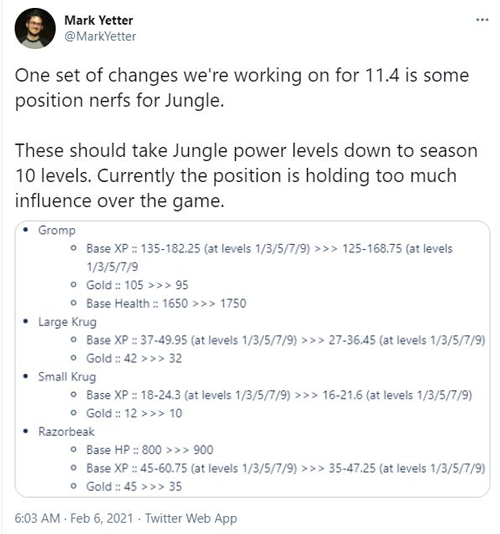Click the Razorbeak Gold 45 >>> 35 line
The image size is (500, 534).
tap(134, 487)
